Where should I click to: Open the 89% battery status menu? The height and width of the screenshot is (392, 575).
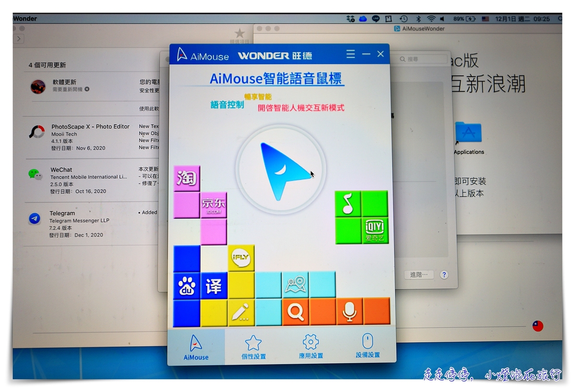coord(464,19)
